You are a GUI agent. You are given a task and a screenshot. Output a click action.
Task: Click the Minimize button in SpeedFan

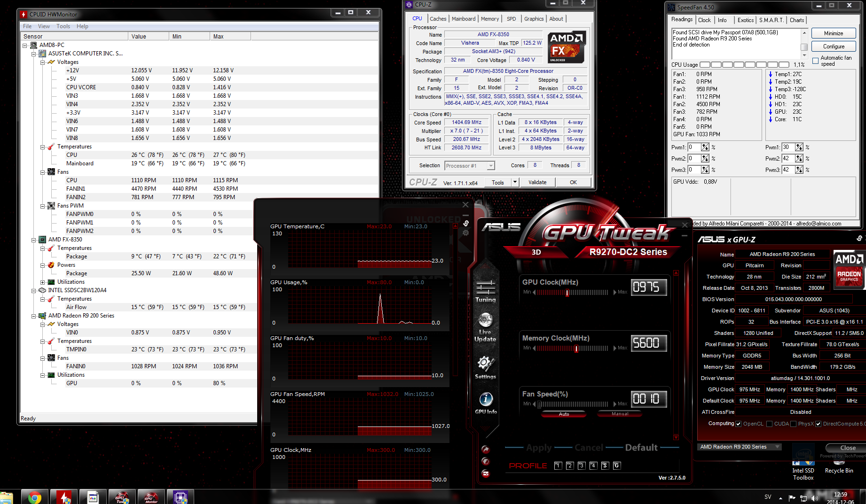(x=834, y=33)
